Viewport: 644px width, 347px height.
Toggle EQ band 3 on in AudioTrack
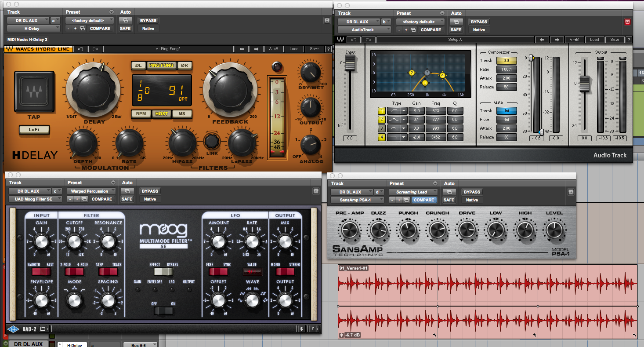(x=382, y=128)
